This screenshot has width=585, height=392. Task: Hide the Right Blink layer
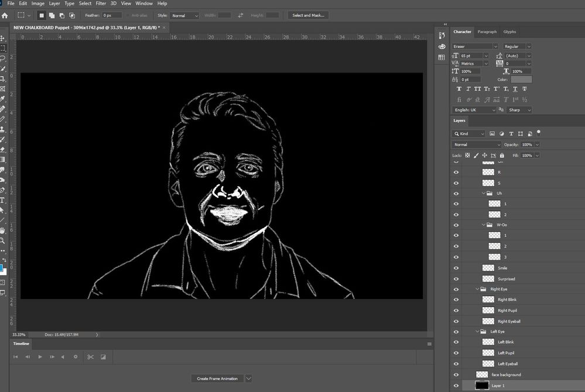456,300
